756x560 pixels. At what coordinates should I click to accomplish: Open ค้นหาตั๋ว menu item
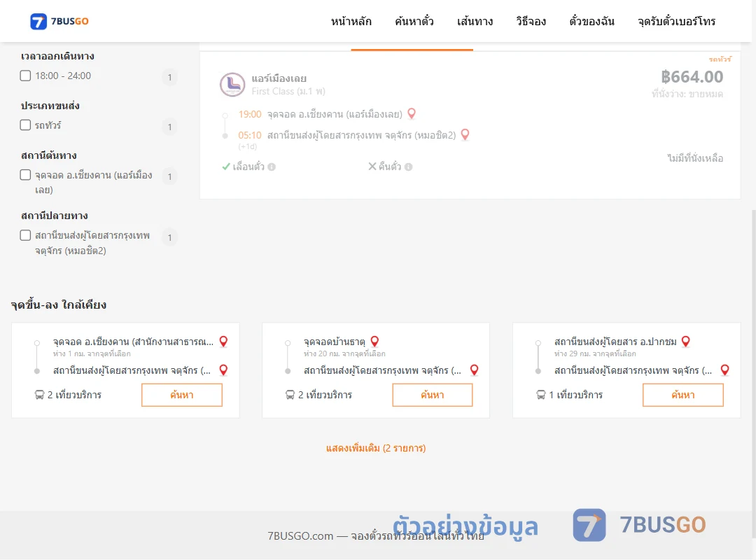point(414,21)
